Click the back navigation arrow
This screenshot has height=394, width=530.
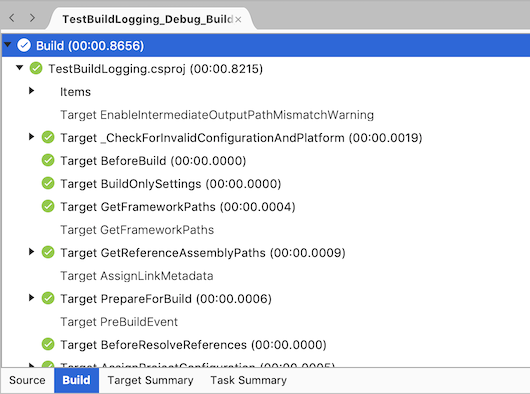pyautogui.click(x=12, y=18)
